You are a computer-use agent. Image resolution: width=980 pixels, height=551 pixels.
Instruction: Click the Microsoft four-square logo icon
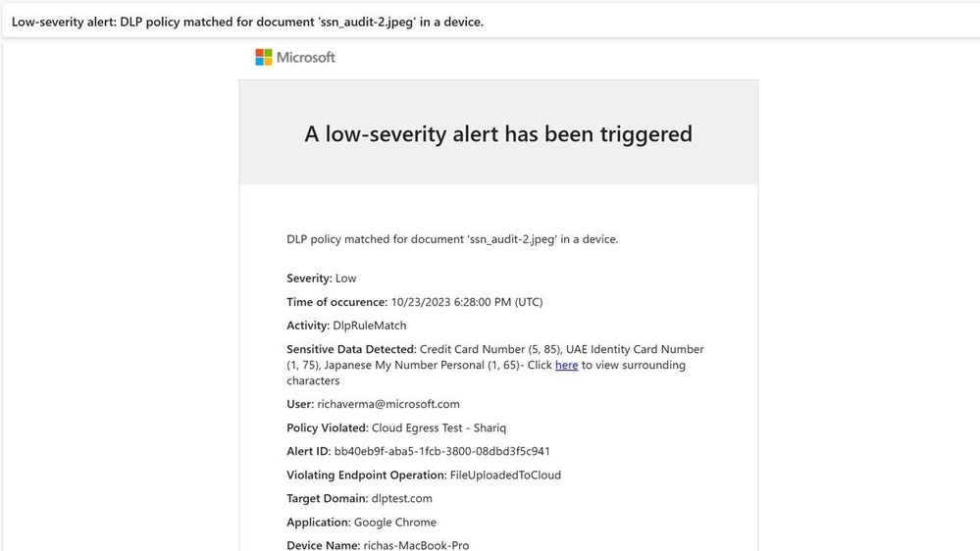[x=263, y=57]
